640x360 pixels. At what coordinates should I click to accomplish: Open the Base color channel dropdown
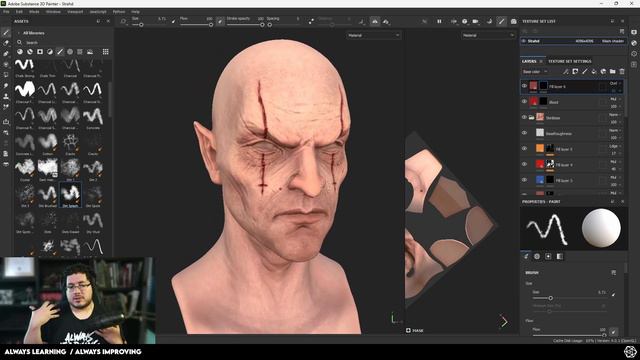tap(535, 71)
